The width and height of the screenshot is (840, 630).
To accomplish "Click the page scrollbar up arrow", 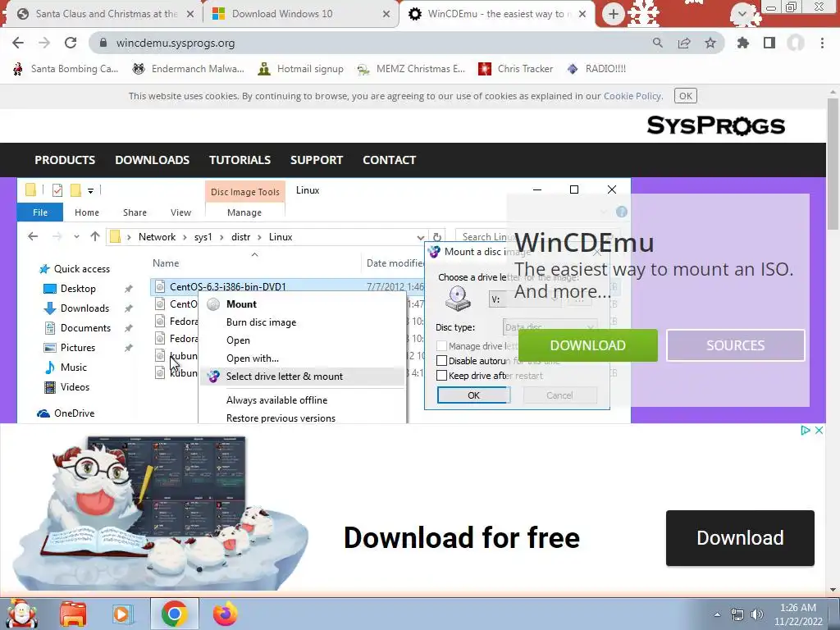I will [x=833, y=91].
